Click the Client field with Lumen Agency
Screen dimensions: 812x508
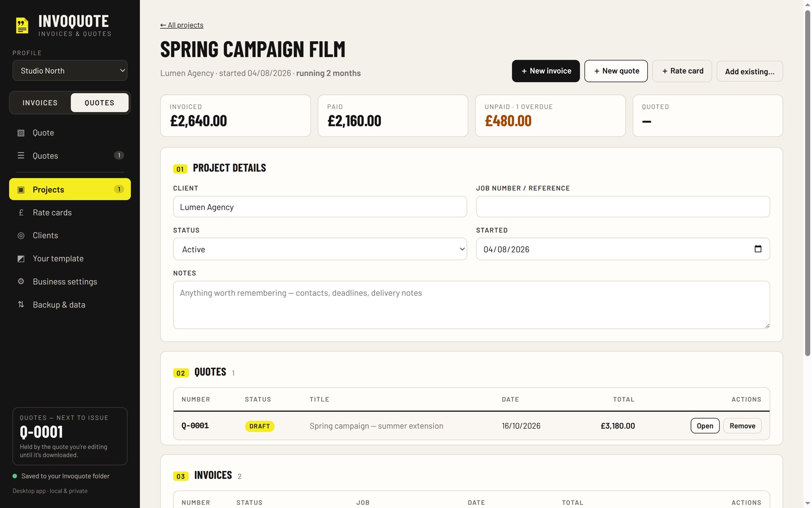320,207
